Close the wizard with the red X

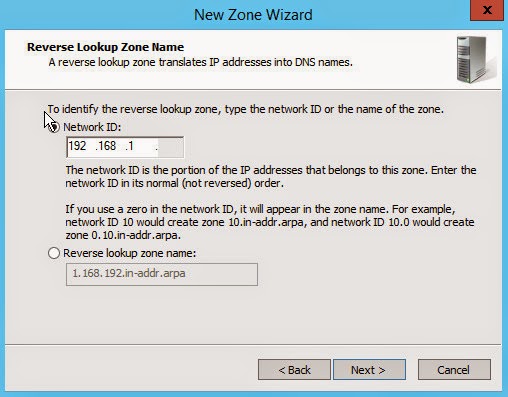(x=487, y=10)
